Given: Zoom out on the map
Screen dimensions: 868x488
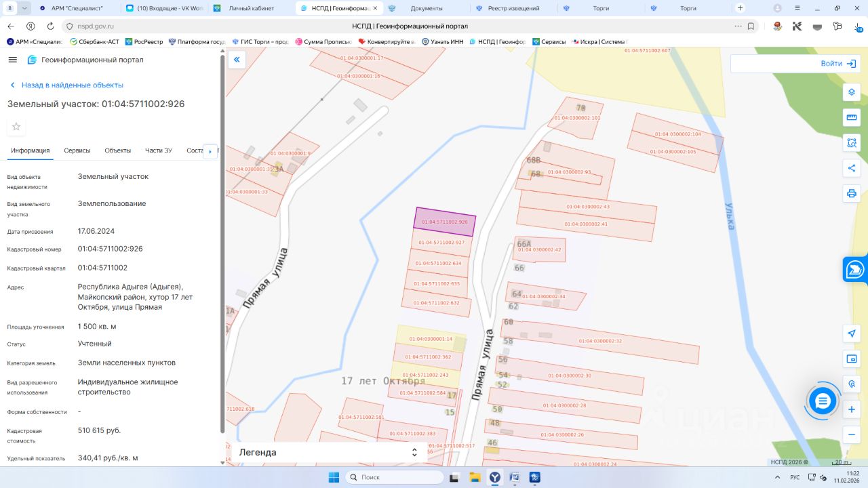Looking at the screenshot, I should tap(852, 434).
